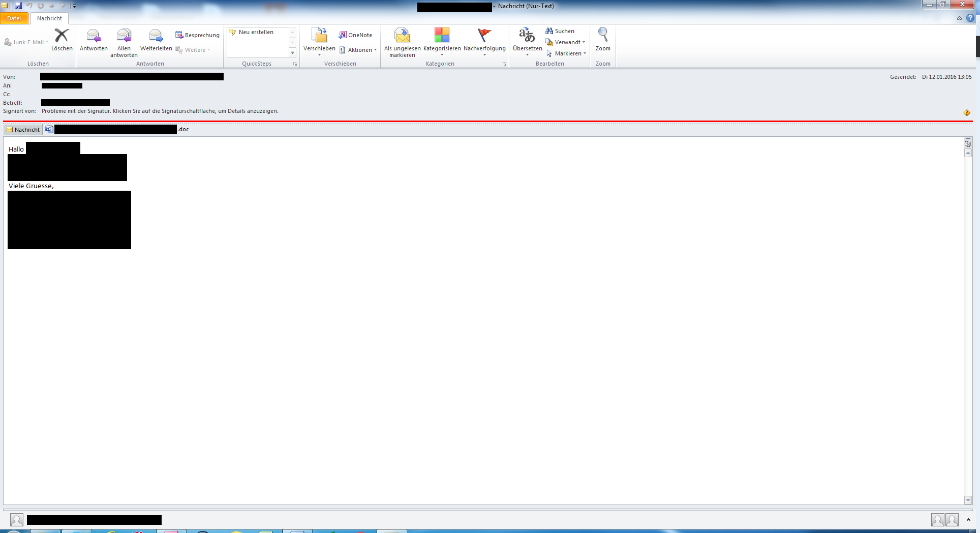Open the Junk-E-Mail dropdown
This screenshot has width=980, height=533.
click(x=26, y=42)
